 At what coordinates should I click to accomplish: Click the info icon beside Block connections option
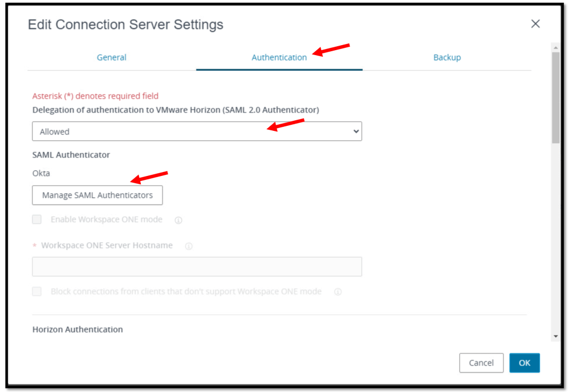pyautogui.click(x=338, y=292)
